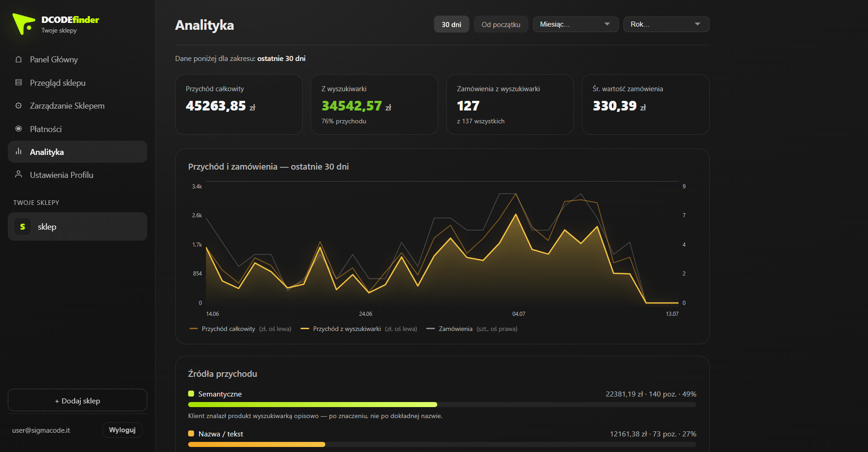Click the Analityka page heading
868x452 pixels.
[x=205, y=25]
